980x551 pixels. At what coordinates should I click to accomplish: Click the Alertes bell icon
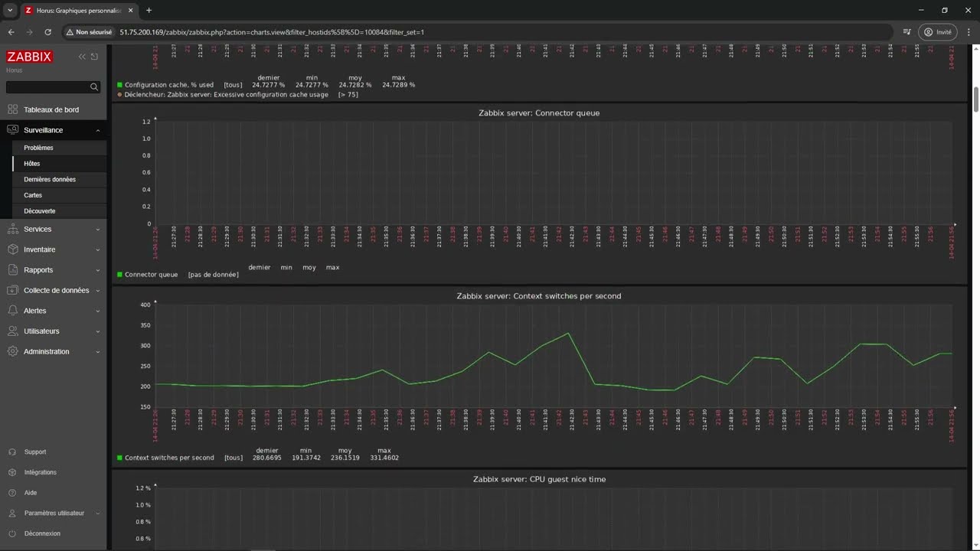(x=12, y=311)
